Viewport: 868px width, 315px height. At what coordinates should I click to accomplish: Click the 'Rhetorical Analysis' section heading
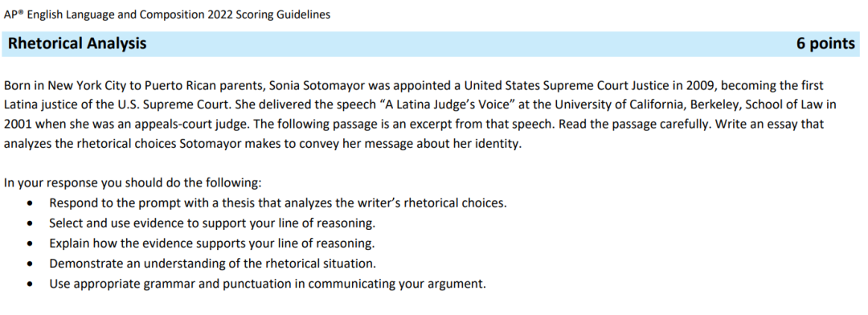coord(77,43)
